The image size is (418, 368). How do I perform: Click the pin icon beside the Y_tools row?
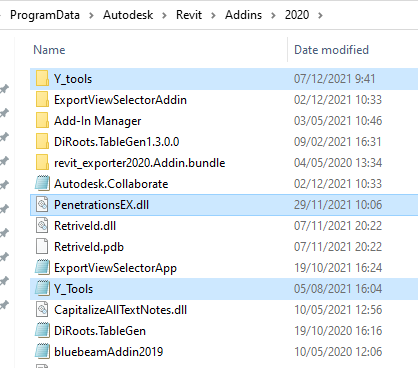(x=4, y=89)
